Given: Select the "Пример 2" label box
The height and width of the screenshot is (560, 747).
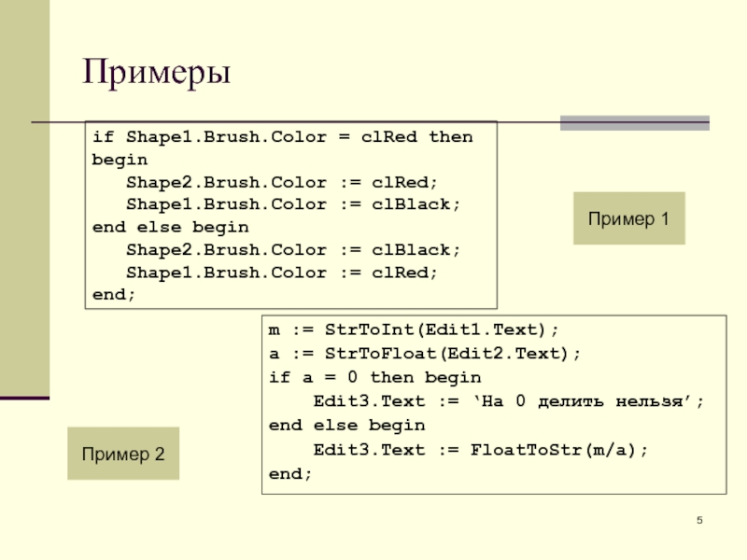Looking at the screenshot, I should click(x=122, y=455).
